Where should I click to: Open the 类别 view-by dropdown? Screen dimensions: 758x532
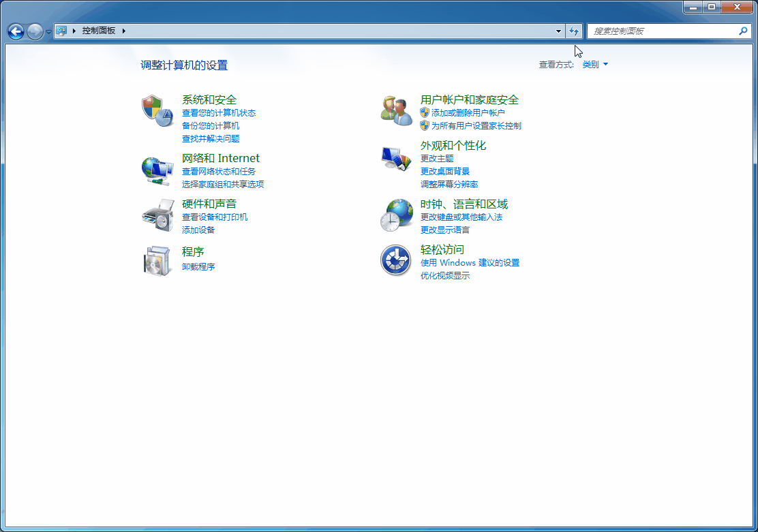coord(595,65)
